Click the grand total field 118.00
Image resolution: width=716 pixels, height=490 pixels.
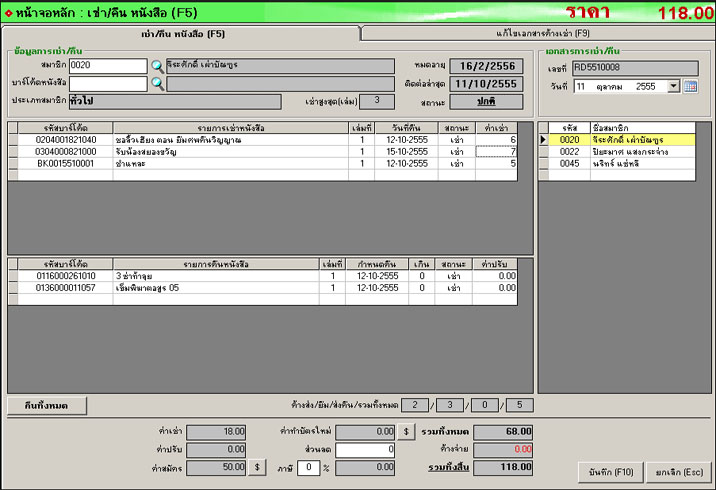click(503, 468)
